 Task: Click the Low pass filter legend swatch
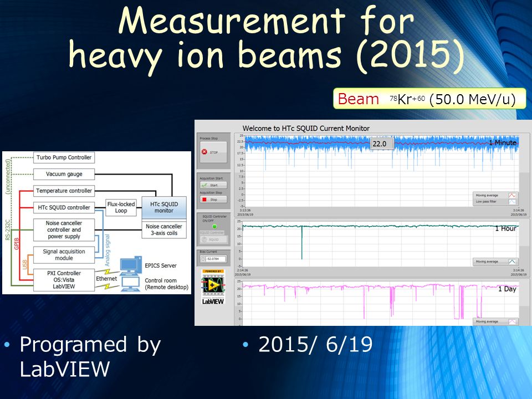pyautogui.click(x=512, y=202)
